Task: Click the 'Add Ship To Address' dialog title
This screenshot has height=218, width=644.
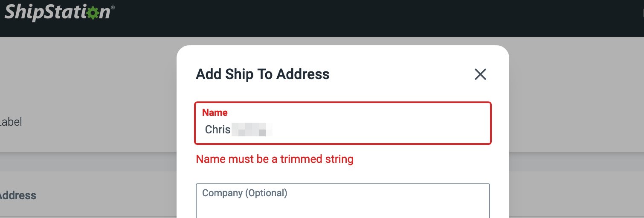Action: point(262,74)
